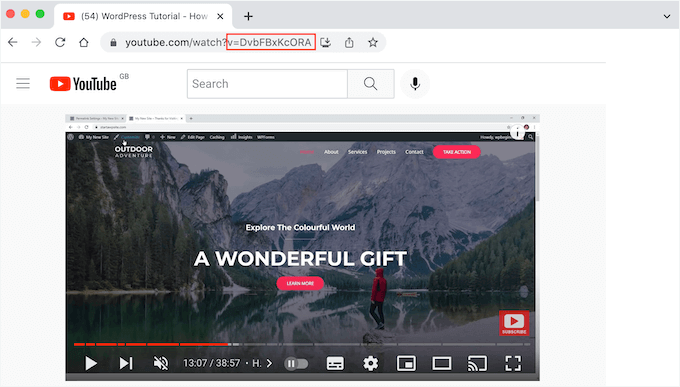Click the YouTube Search input field

267,84
